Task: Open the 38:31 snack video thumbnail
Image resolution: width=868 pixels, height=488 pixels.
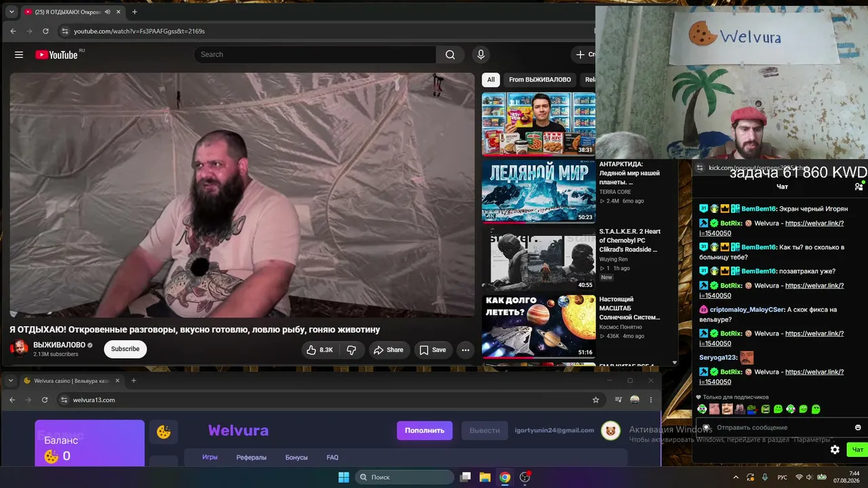Action: coord(538,123)
